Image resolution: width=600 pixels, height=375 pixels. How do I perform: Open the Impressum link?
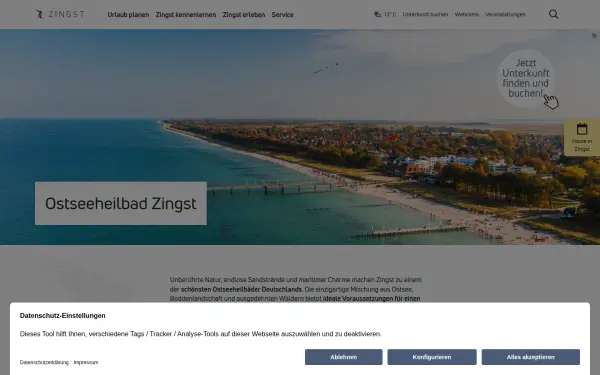click(86, 362)
